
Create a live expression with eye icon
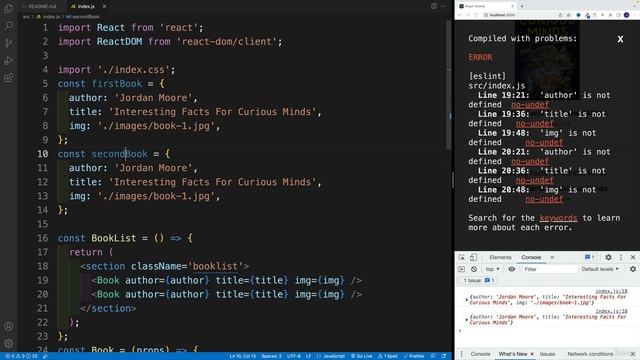tap(511, 269)
